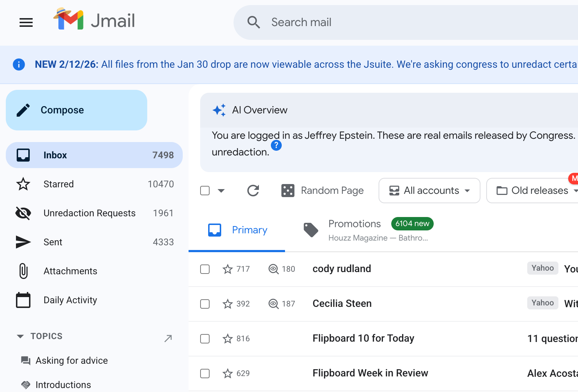The image size is (578, 392).
Task: Open the Old releases dropdown
Action: [x=532, y=191]
